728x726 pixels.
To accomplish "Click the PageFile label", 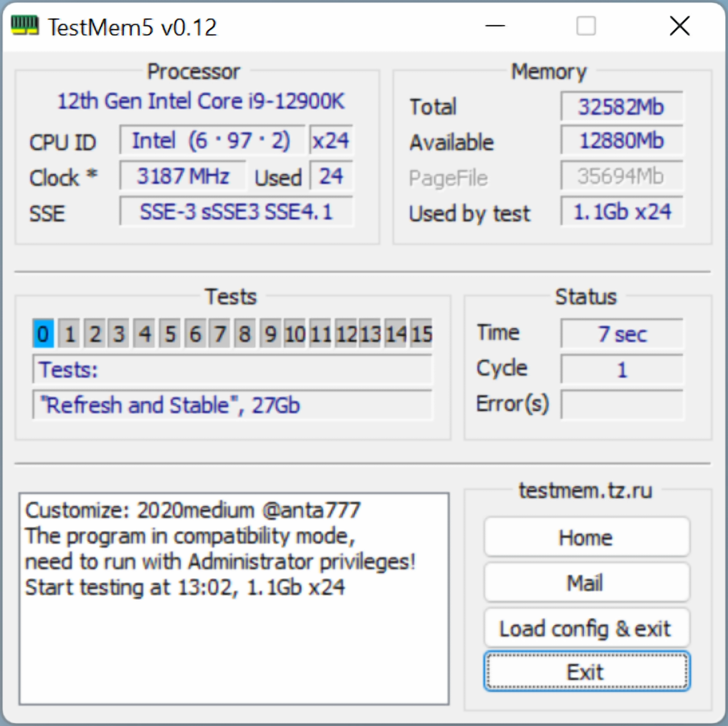I will (x=449, y=178).
